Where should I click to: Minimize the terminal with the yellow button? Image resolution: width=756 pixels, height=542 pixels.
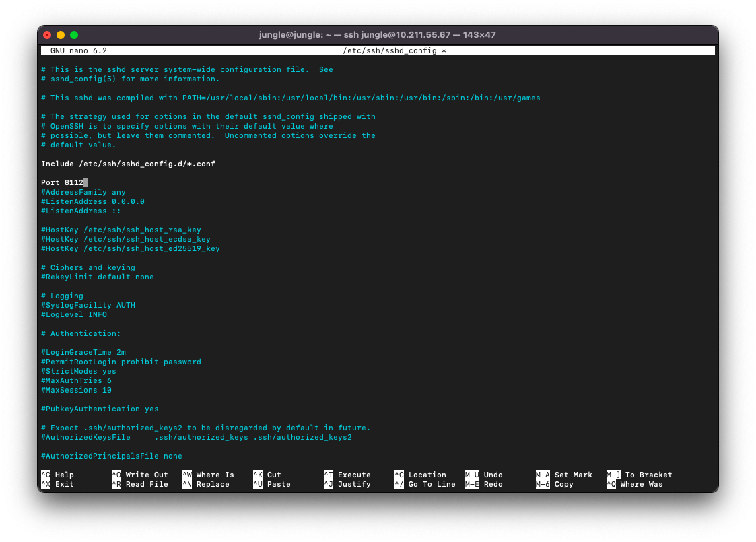point(61,35)
